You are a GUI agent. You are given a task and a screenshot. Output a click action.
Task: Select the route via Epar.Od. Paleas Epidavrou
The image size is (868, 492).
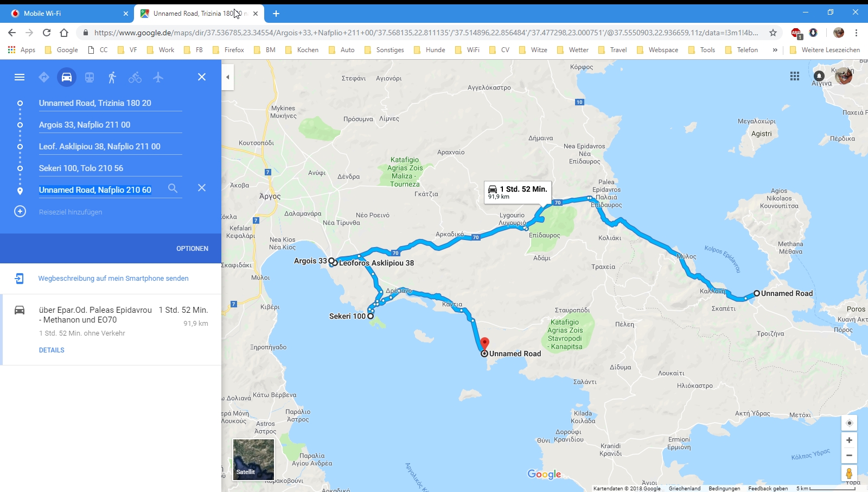[111, 329]
